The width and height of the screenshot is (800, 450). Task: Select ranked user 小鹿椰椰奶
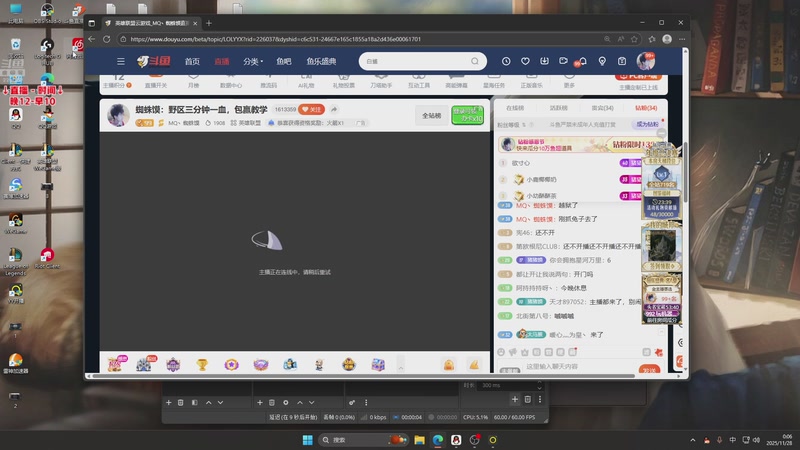[x=541, y=180]
